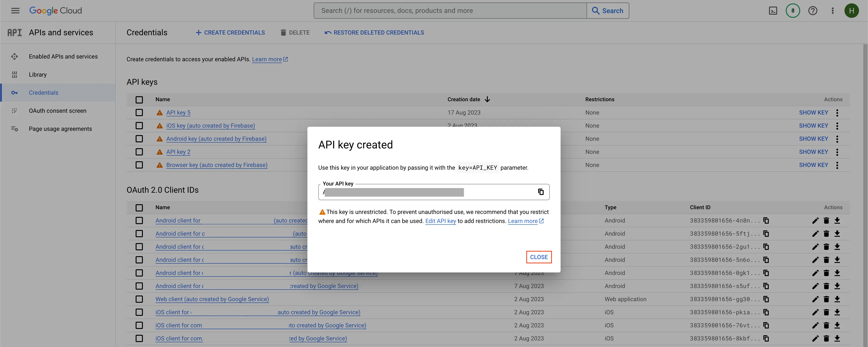Image resolution: width=868 pixels, height=347 pixels.
Task: Open Enabled APIs and services
Action: (x=58, y=57)
